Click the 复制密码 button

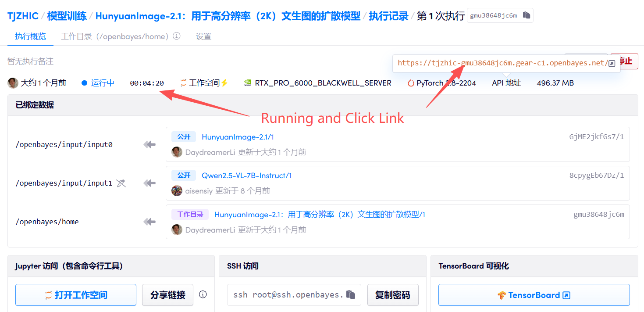tap(393, 295)
